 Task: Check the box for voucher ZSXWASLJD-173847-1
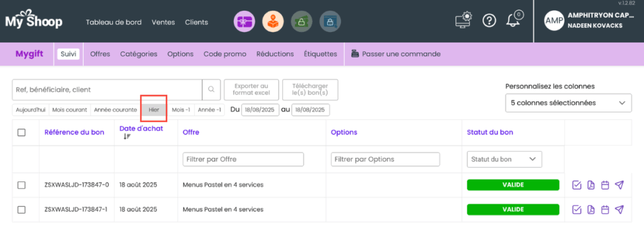point(22,210)
